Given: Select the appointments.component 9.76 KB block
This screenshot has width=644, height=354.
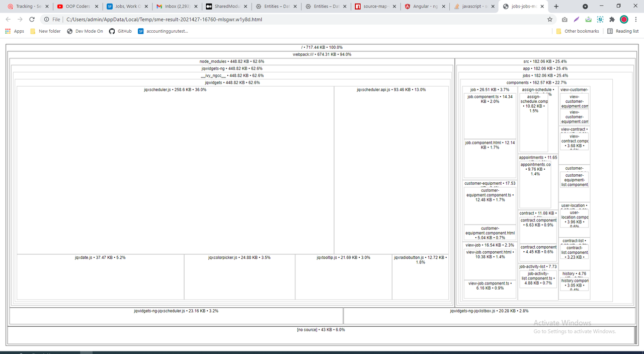Looking at the screenshot, I should 535,185.
